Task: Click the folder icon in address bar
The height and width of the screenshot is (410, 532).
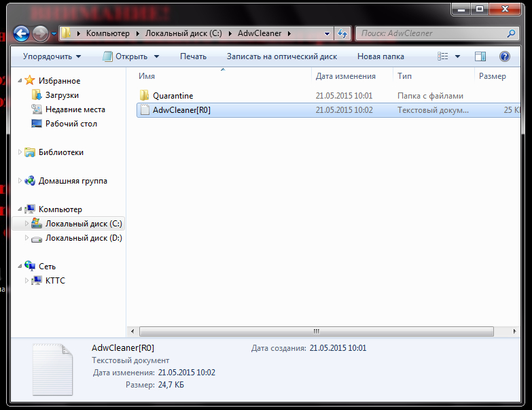Action: [x=66, y=33]
